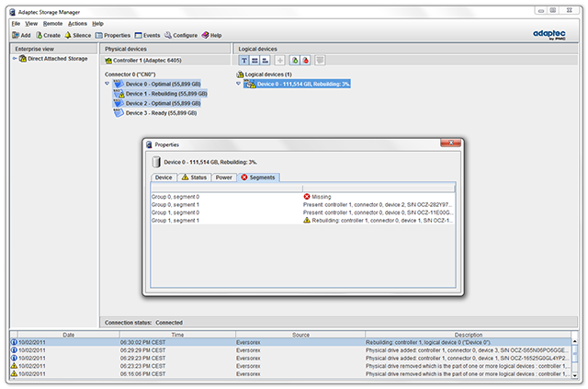Screen dimensions: 588x389
Task: Click the warning drive icon of Device 1
Action: 119,94
